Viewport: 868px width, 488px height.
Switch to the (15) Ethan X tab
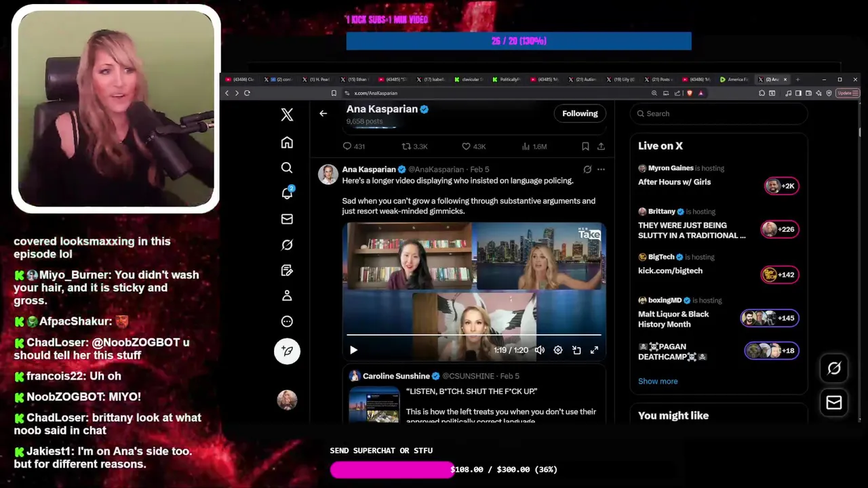356,79
